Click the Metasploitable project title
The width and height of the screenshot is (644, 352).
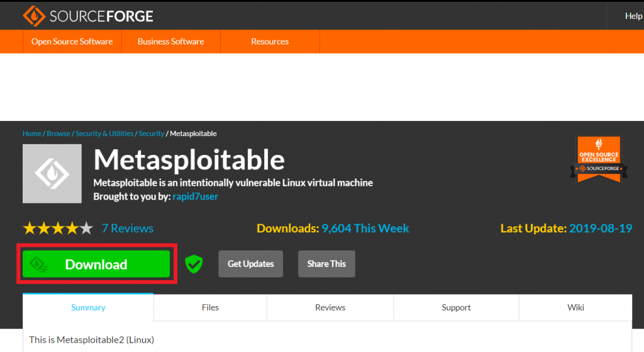coord(189,159)
